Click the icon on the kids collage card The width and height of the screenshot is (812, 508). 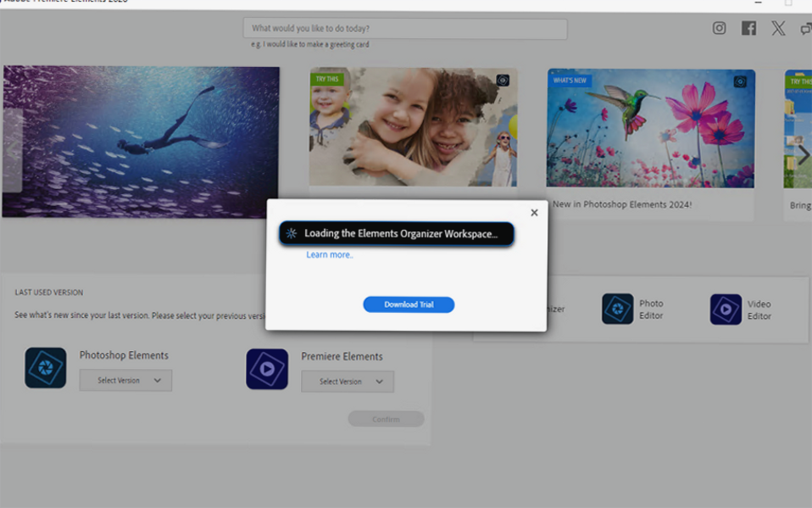point(503,81)
